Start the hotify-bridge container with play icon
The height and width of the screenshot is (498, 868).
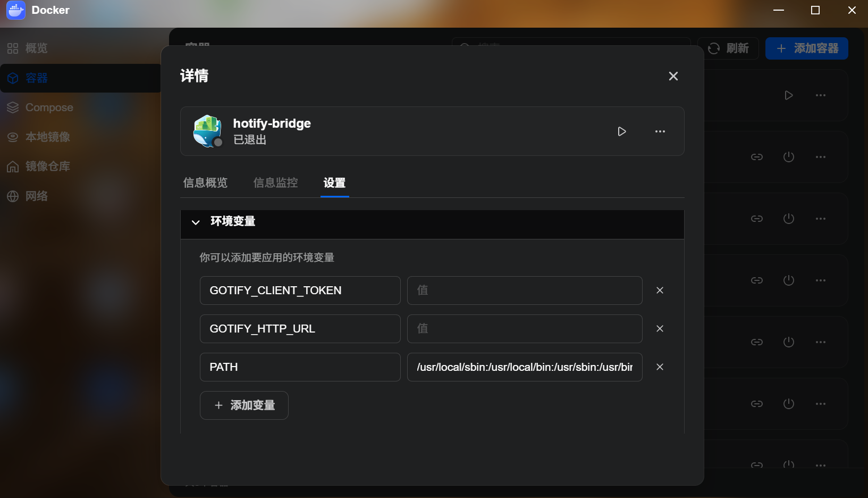[622, 131]
